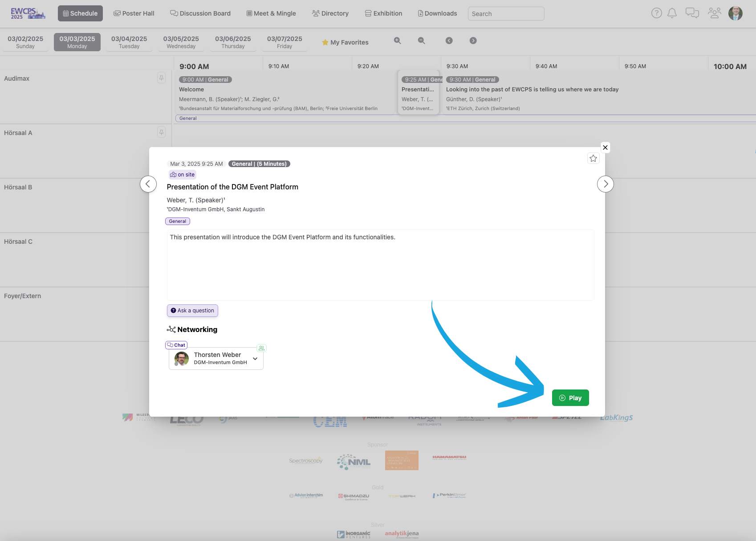The width and height of the screenshot is (756, 541).
Task: Zoom in the schedule timeline
Action: tap(398, 41)
